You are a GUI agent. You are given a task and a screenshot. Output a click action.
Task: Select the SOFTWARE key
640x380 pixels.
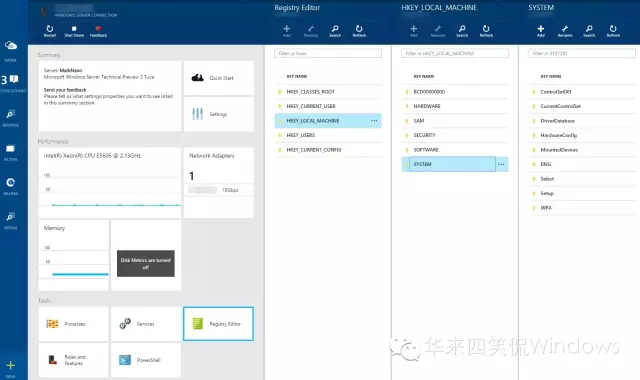(x=455, y=150)
